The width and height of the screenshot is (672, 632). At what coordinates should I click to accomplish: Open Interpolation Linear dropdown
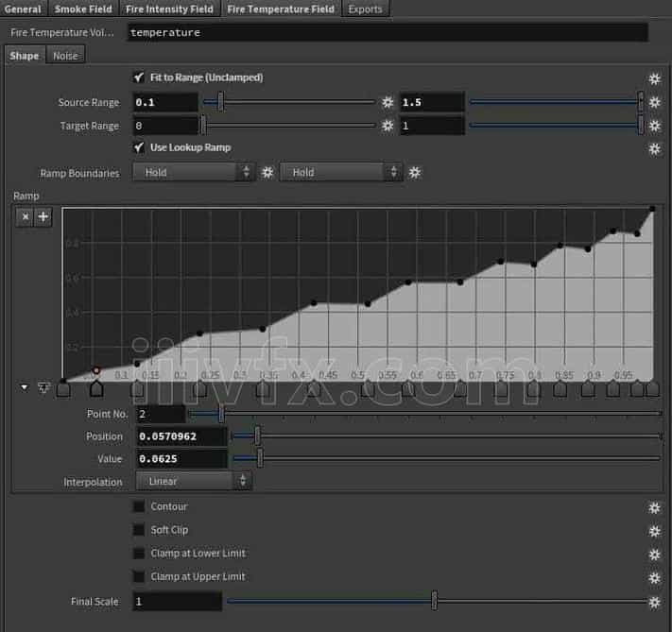[x=193, y=481]
